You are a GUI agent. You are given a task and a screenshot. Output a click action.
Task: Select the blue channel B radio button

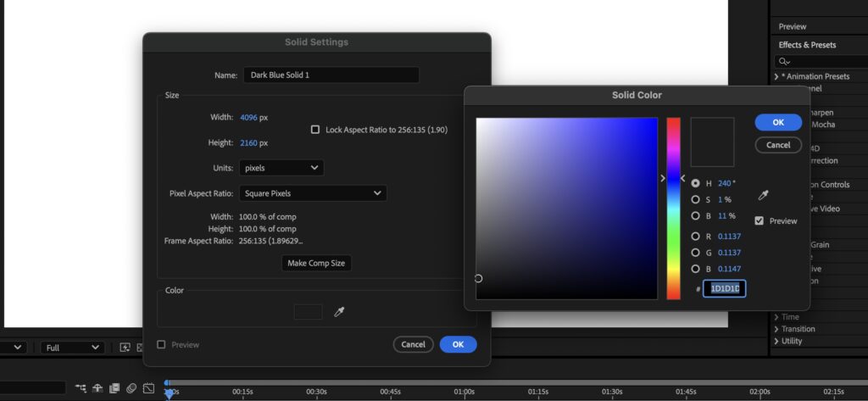tap(695, 270)
